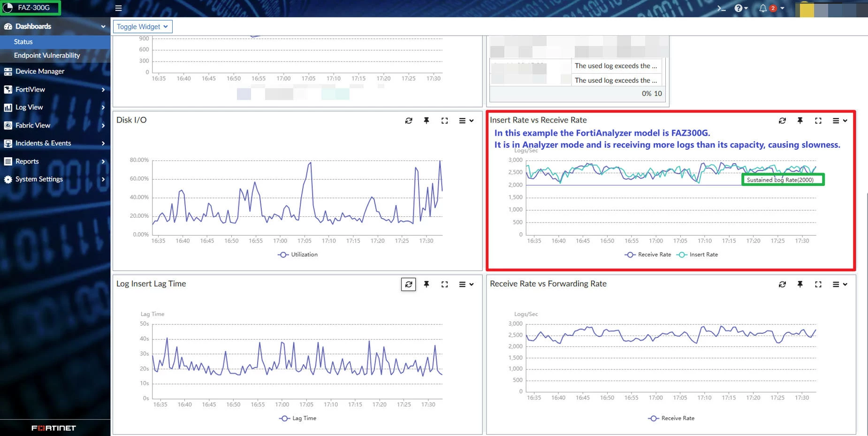Click the 'Insert Rate vs Receive Rate' title
The image size is (868, 436).
pyautogui.click(x=538, y=120)
